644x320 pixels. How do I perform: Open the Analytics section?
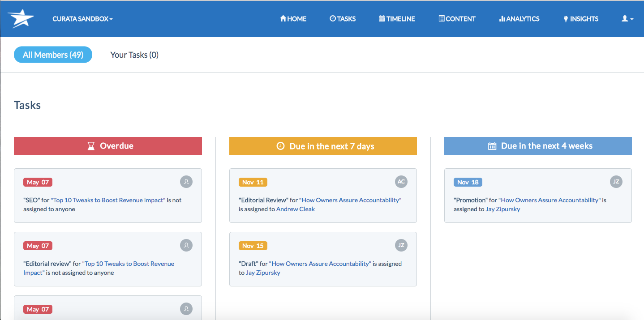(x=519, y=19)
